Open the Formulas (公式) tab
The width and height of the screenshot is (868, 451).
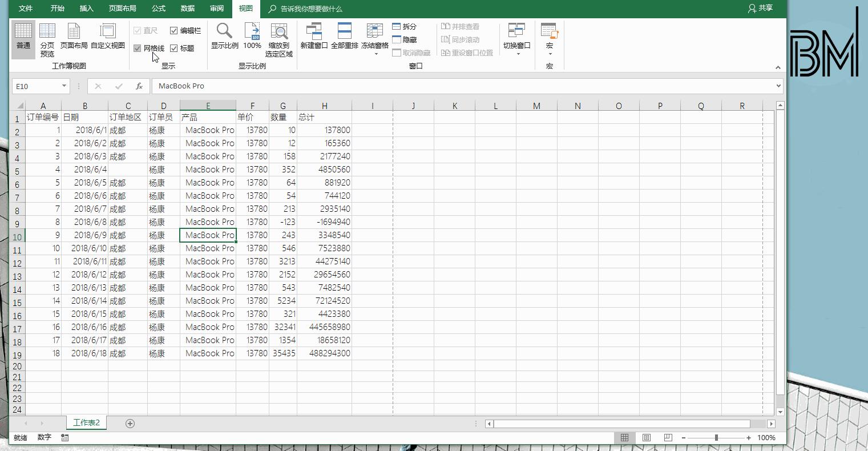(x=159, y=9)
